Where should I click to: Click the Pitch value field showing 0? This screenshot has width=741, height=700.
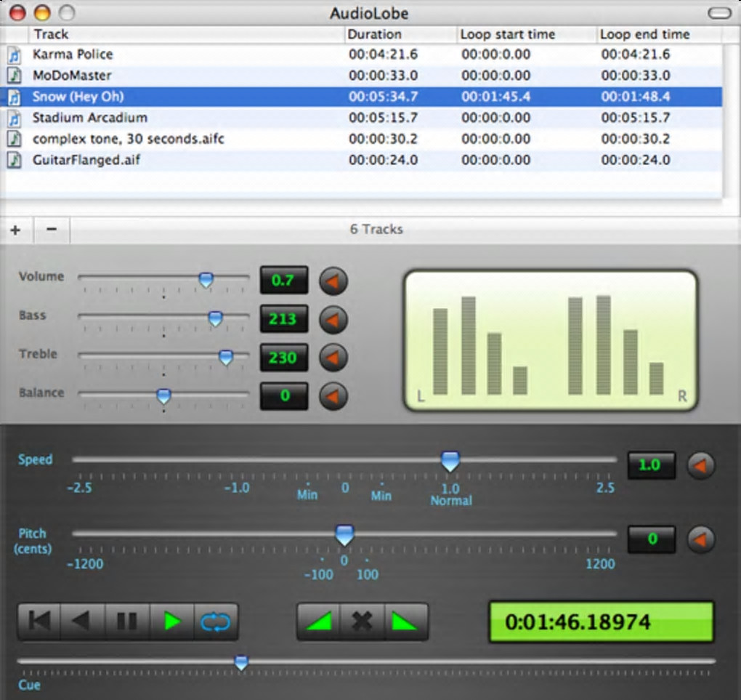point(652,539)
